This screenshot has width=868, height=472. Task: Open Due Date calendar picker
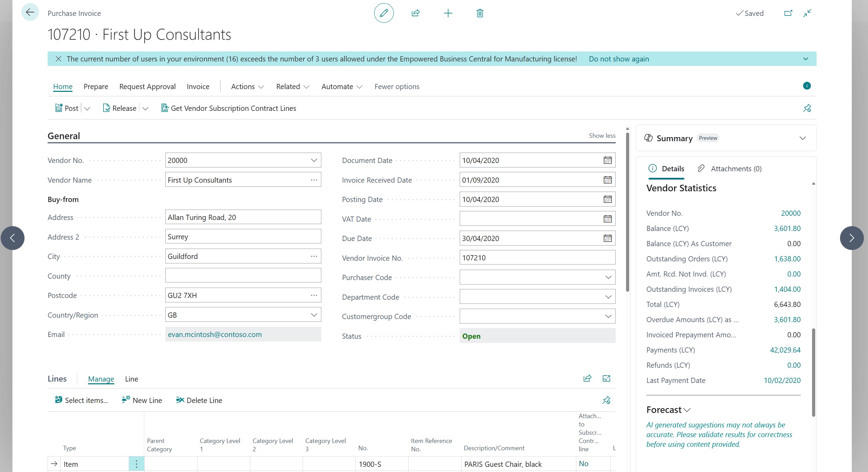607,238
